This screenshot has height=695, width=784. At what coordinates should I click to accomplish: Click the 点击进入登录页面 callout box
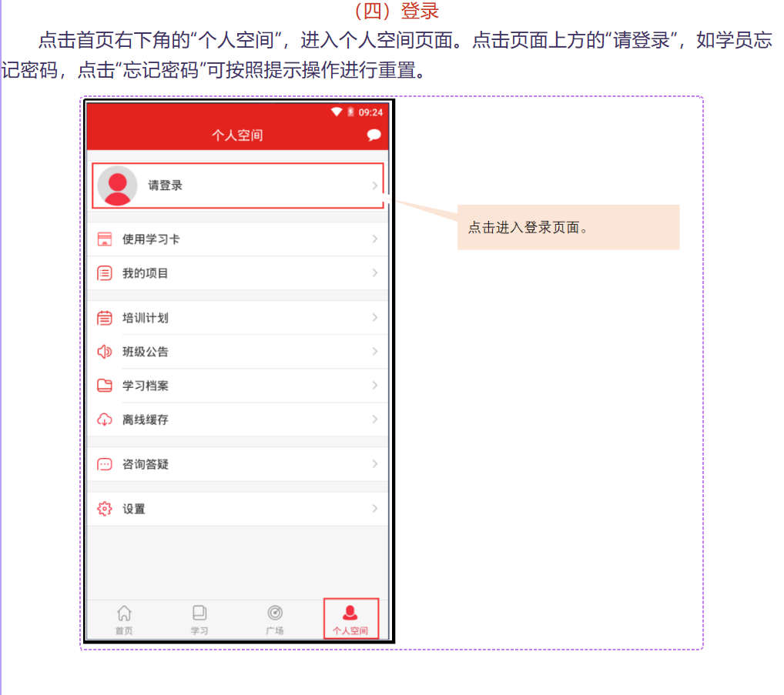click(568, 227)
